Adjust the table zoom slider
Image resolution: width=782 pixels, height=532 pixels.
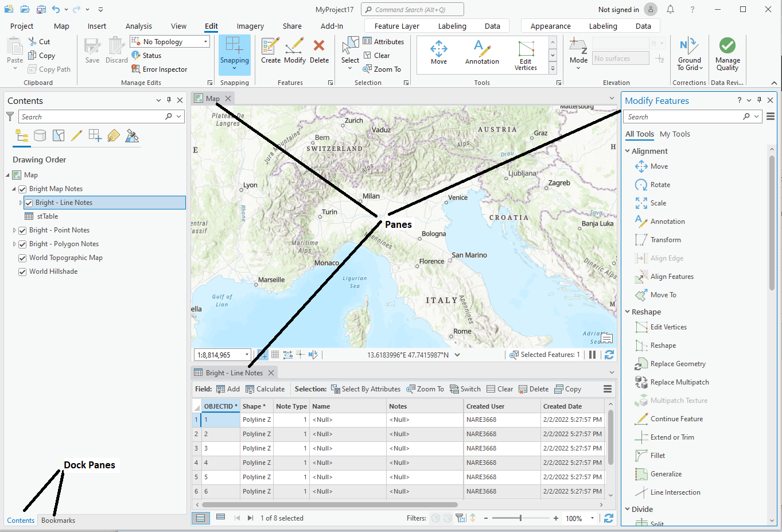coord(520,518)
